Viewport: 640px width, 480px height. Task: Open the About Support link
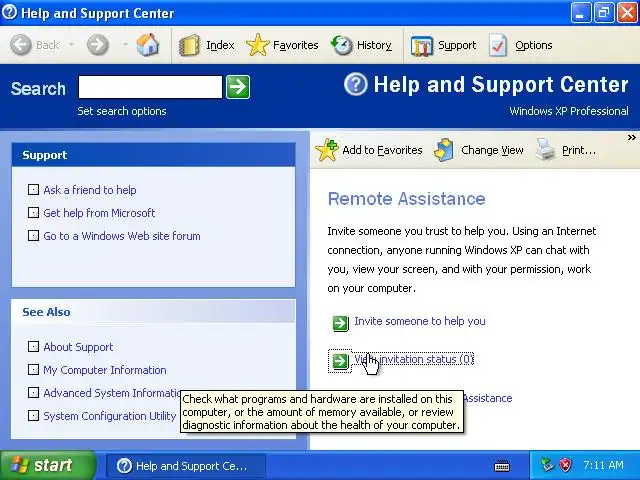pos(78,347)
